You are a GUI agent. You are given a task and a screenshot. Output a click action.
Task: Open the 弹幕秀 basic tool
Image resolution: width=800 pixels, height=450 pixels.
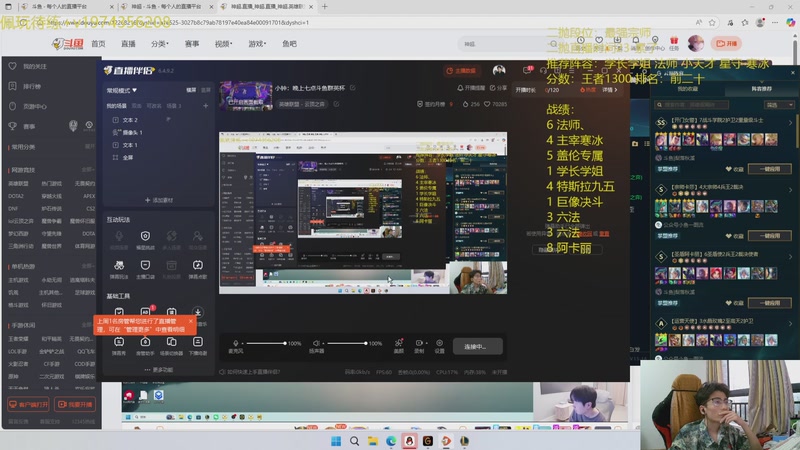119,345
